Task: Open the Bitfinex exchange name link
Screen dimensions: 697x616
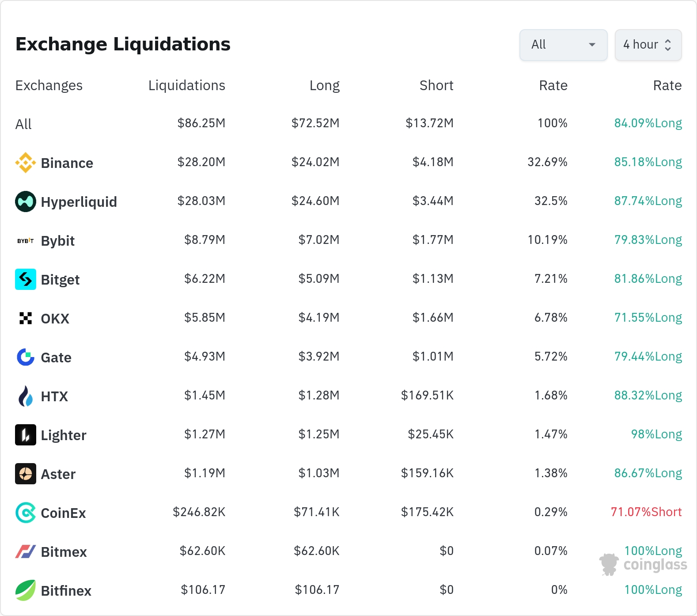Action: point(66,591)
